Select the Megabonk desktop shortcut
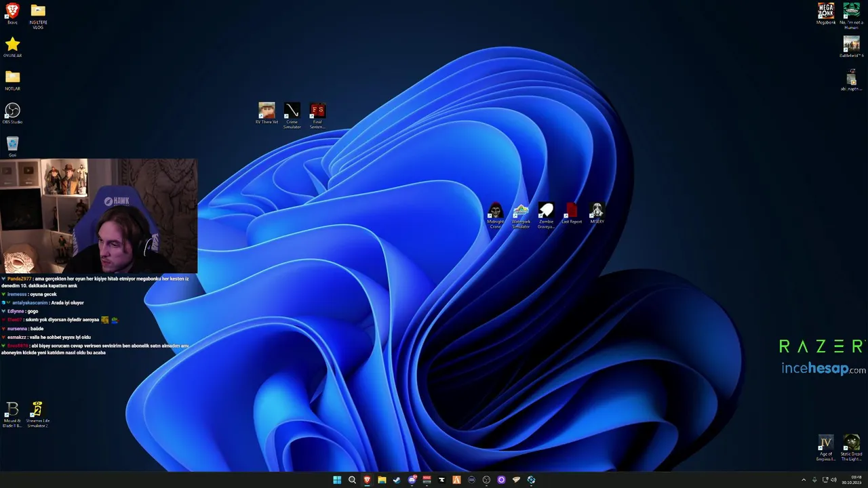The image size is (868, 488). (x=826, y=14)
